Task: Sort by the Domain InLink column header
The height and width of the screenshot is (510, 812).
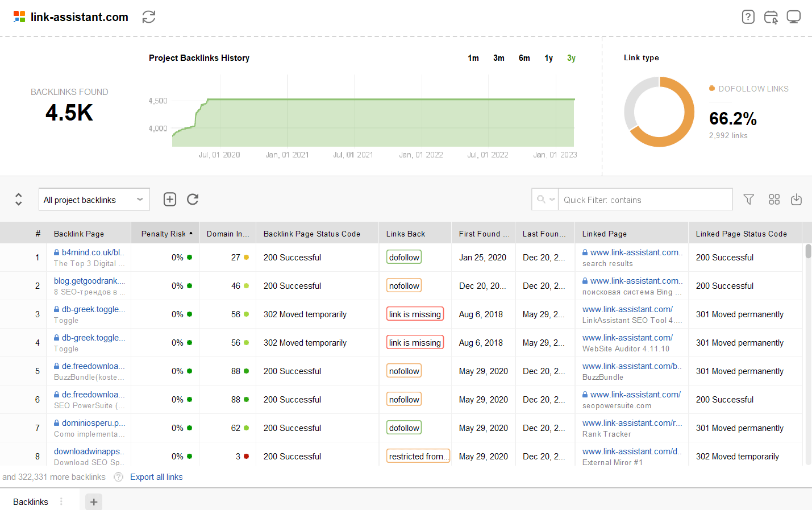Action: [x=227, y=234]
